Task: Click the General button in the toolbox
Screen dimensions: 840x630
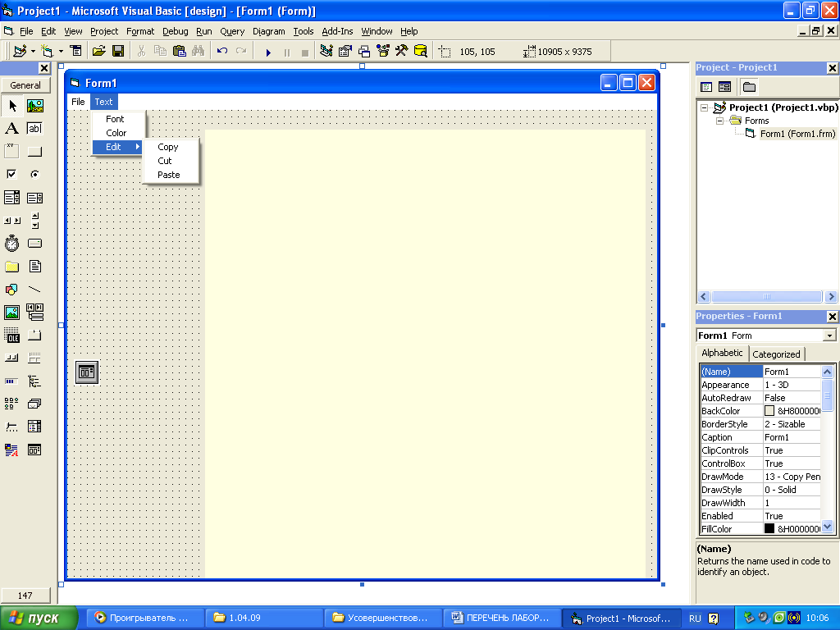Action: [x=25, y=85]
